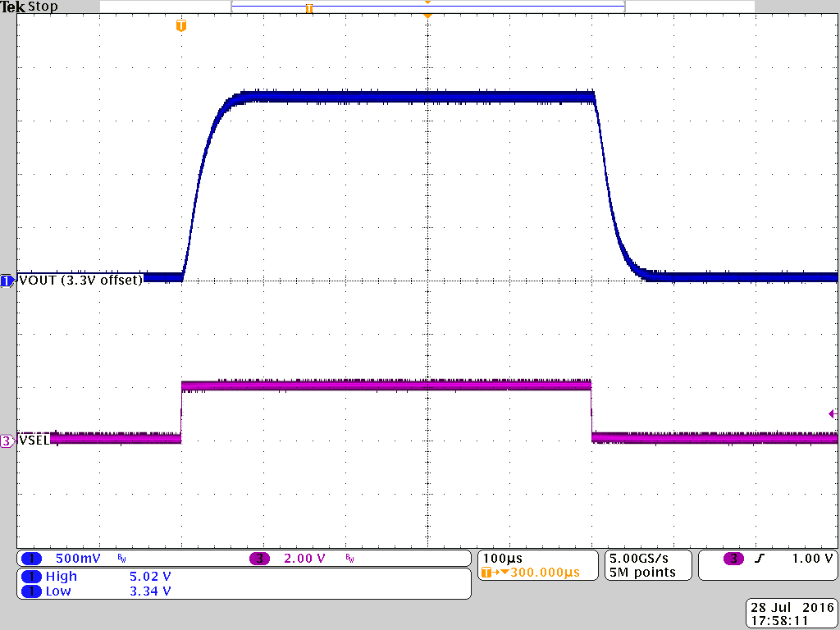Click the trigger source channel 3 badge
The image size is (840, 630).
[733, 559]
